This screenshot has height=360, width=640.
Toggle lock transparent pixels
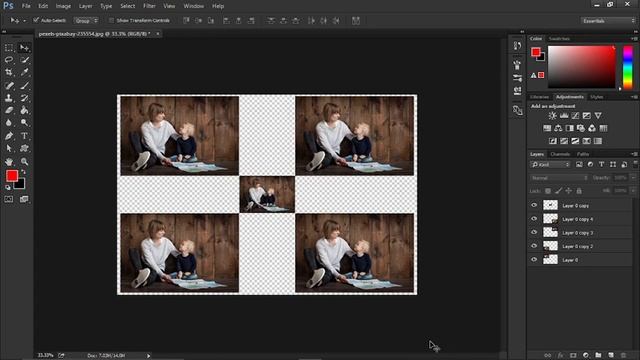[548, 191]
